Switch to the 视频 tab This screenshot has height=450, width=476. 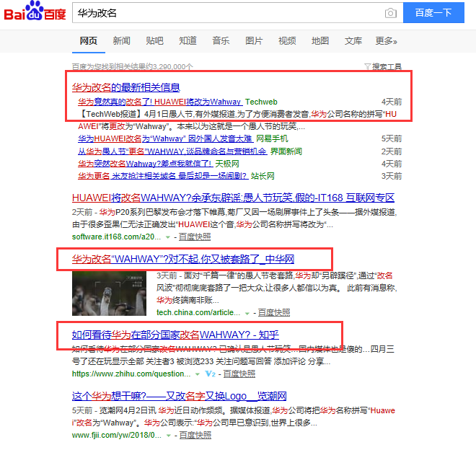pyautogui.click(x=287, y=40)
